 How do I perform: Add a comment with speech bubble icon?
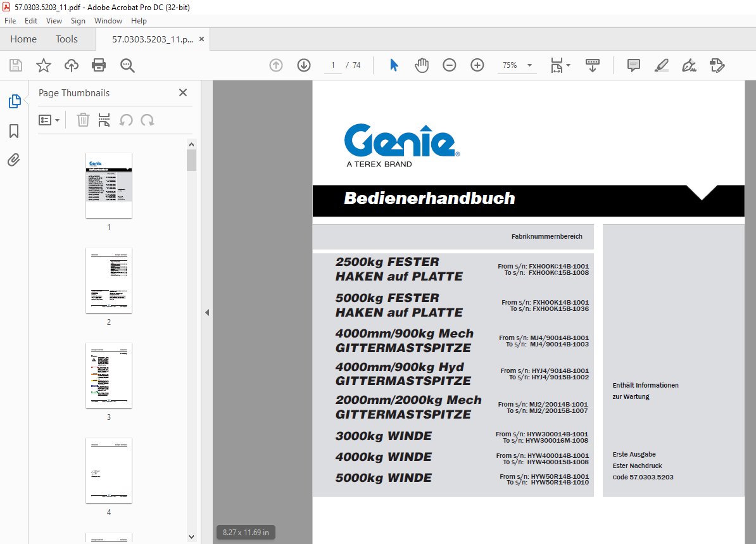634,65
